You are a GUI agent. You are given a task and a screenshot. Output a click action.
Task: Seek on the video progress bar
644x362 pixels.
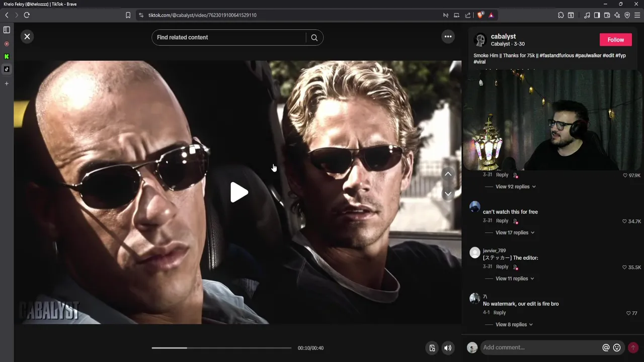coord(221,348)
